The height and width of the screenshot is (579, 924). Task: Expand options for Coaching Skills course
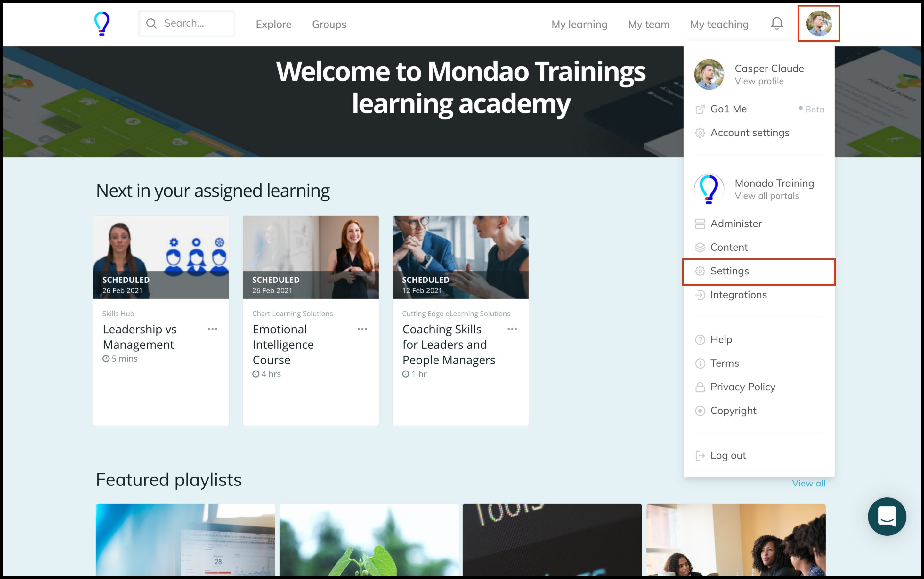pyautogui.click(x=512, y=329)
